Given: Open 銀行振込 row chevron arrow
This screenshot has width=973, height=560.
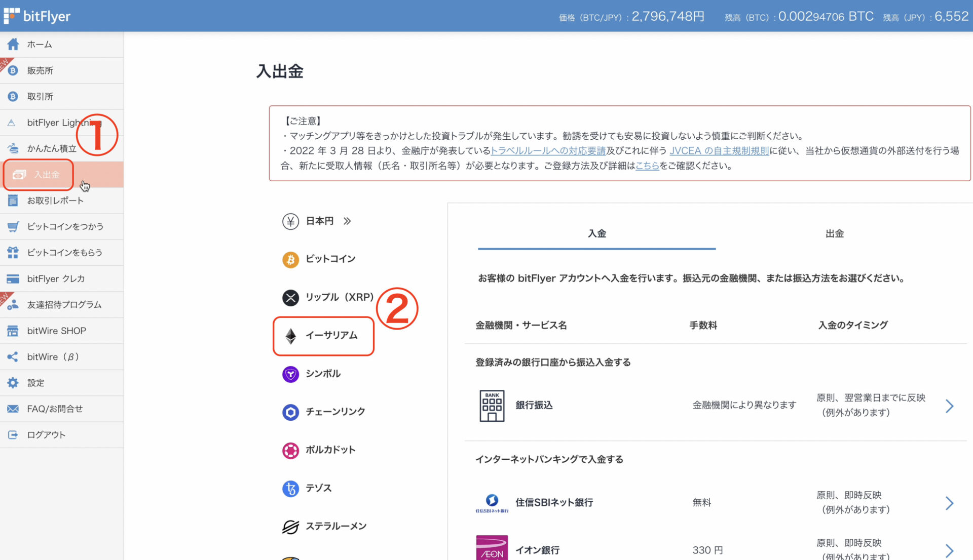Looking at the screenshot, I should pyautogui.click(x=950, y=406).
